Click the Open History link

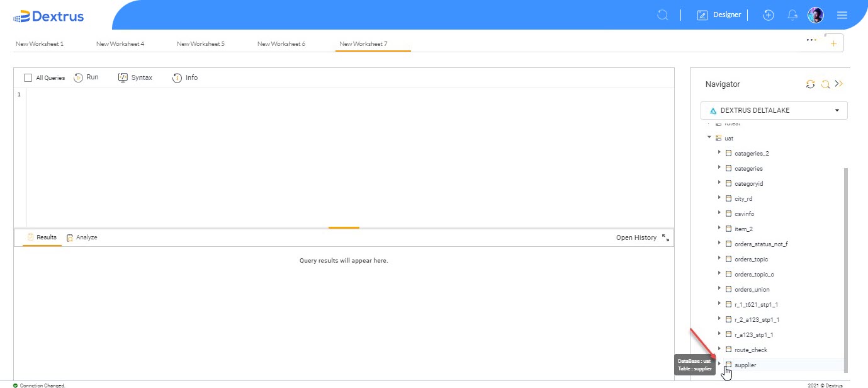(x=636, y=237)
